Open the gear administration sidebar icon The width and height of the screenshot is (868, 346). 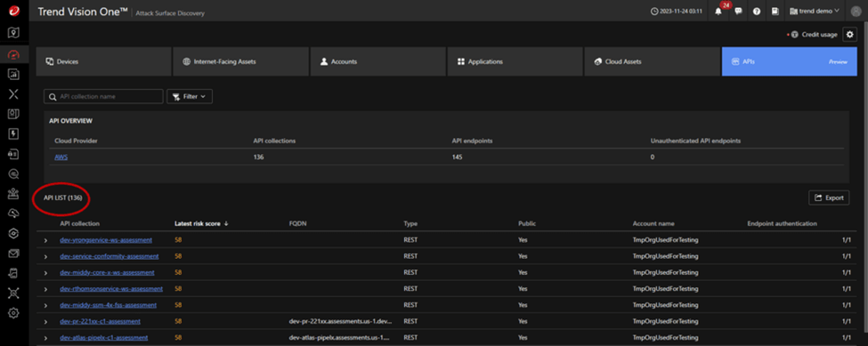pyautogui.click(x=14, y=313)
